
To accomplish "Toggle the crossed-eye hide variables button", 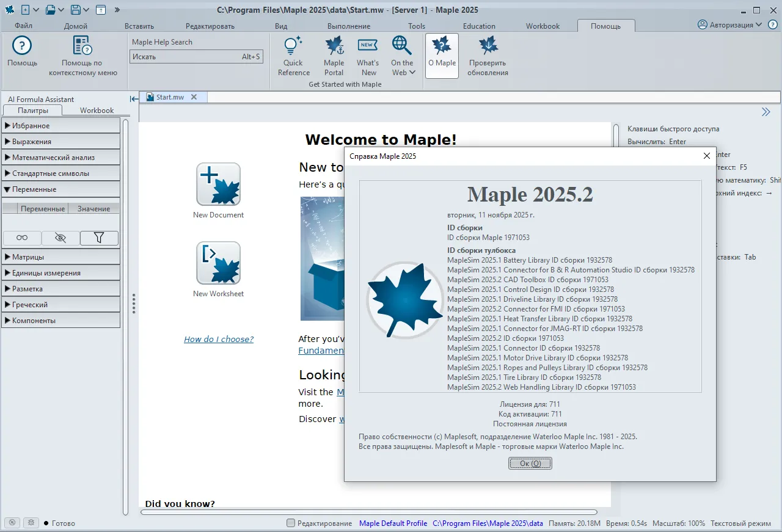I will [x=60, y=238].
